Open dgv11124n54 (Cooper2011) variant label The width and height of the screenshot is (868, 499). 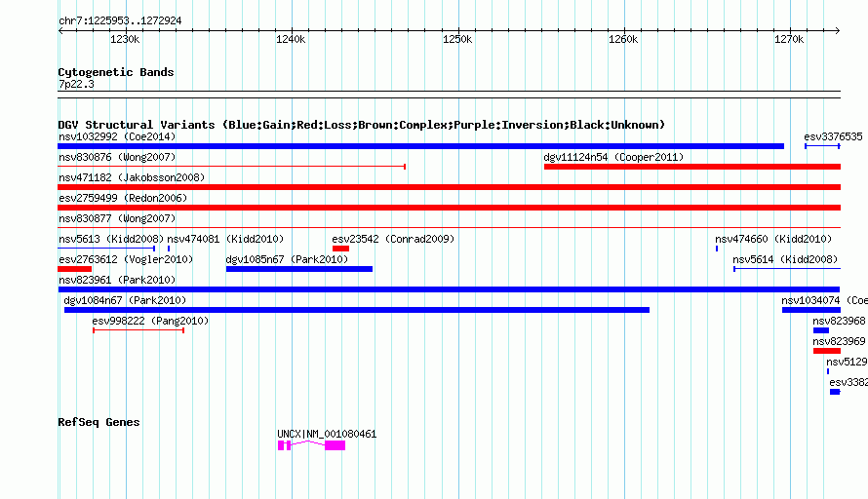613,157
